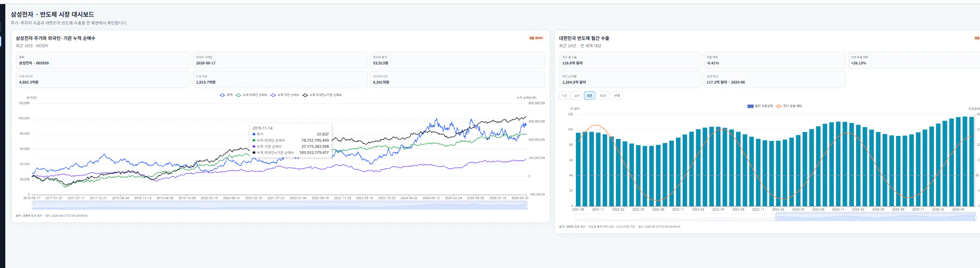Click the 2021-02-10 x-axis label
Image resolution: width=980 pixels, height=268 pixels.
coord(254,198)
